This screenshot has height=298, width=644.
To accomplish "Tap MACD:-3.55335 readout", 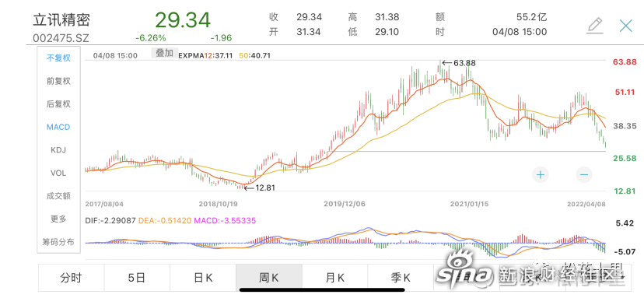I will coord(225,221).
